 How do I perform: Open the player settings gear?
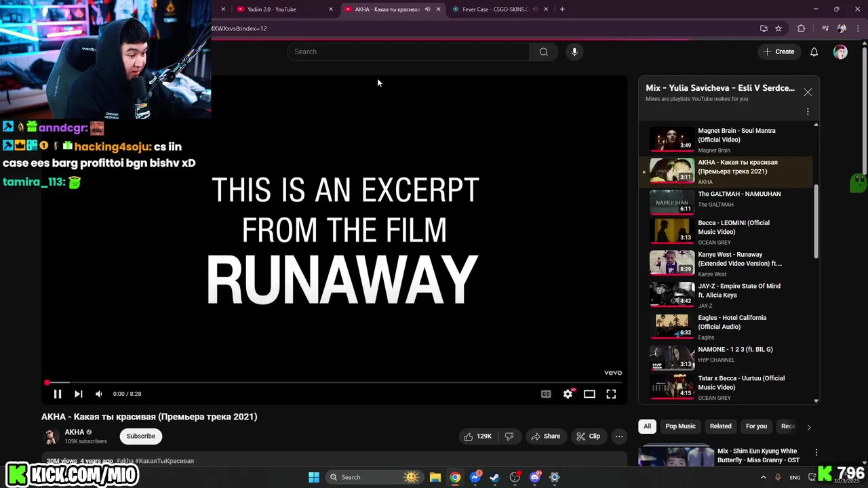568,394
